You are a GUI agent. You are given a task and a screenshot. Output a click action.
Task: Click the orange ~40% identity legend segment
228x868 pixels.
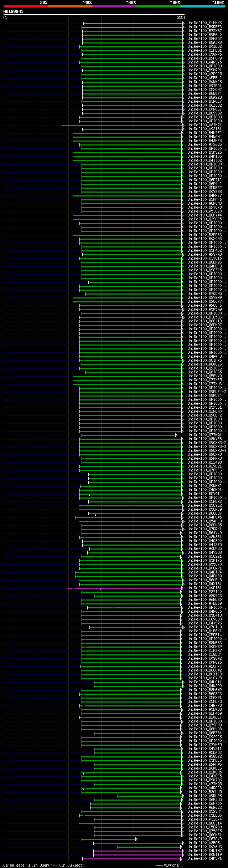70,6
